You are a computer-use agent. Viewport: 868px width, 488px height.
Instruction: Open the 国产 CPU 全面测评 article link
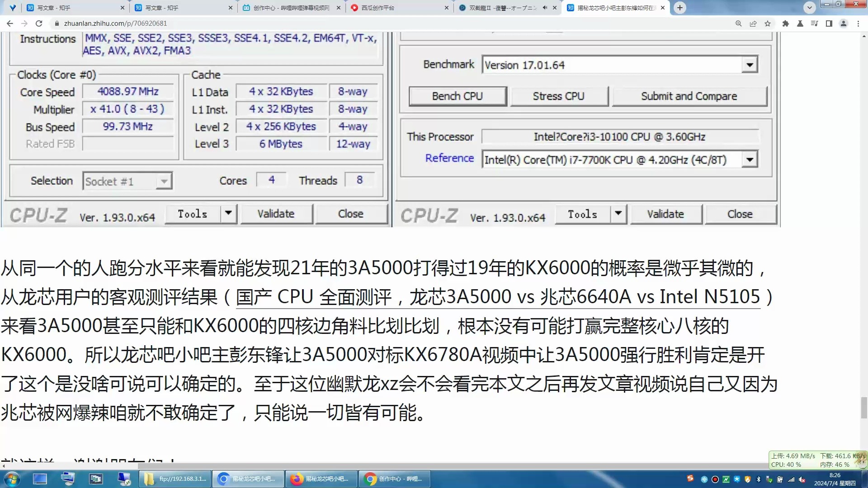(498, 297)
